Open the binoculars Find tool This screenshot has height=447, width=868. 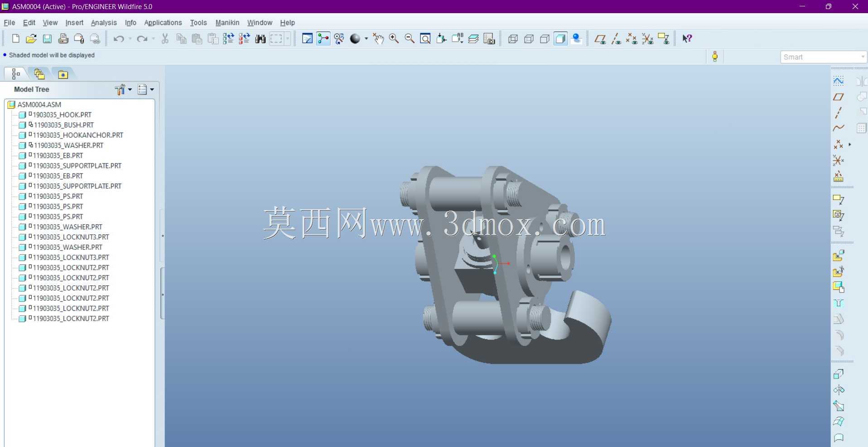point(260,39)
